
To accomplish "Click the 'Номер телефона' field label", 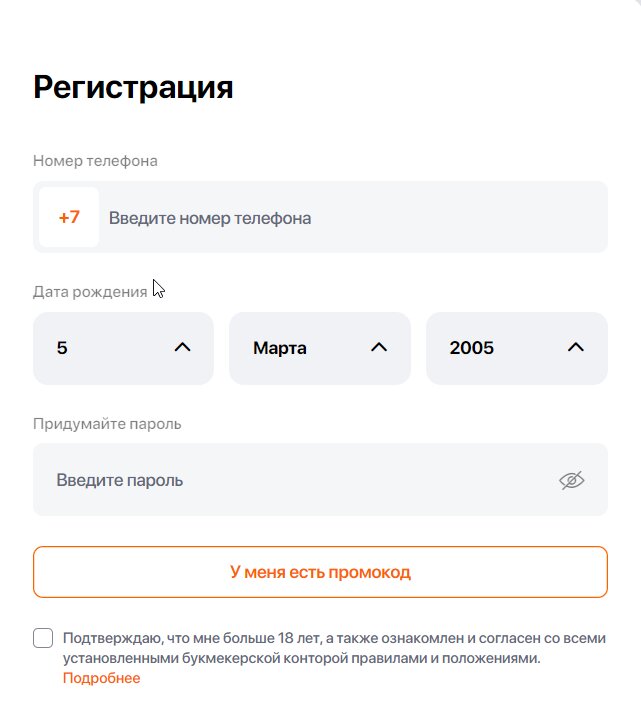I will [x=95, y=160].
